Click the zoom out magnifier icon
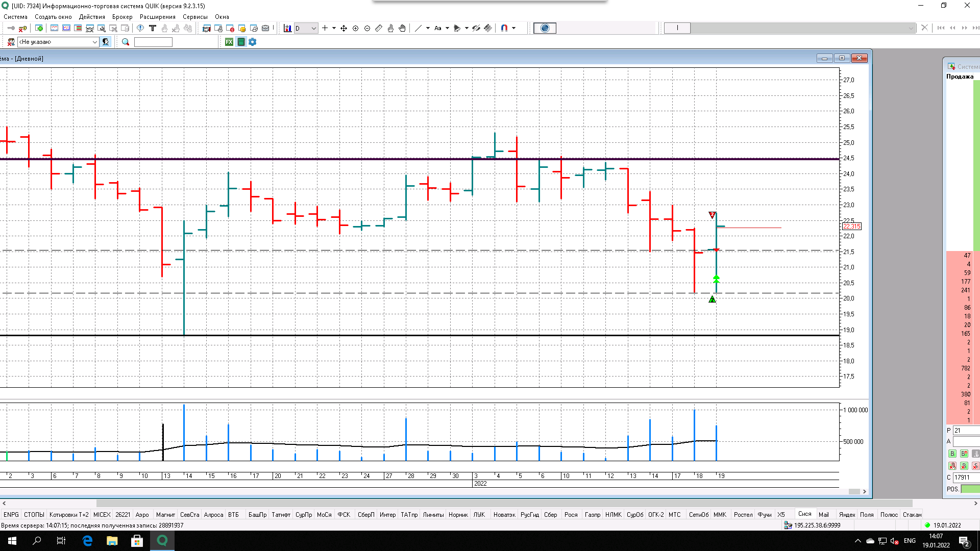 point(367,28)
